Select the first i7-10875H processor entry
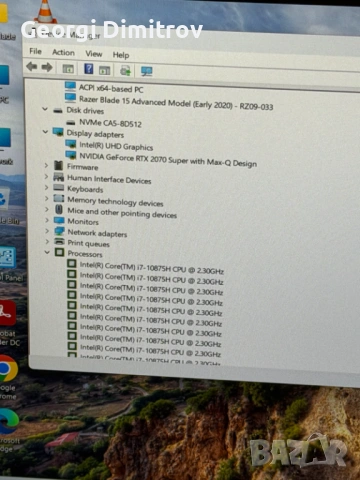Image resolution: width=360 pixels, height=480 pixels. tap(152, 267)
